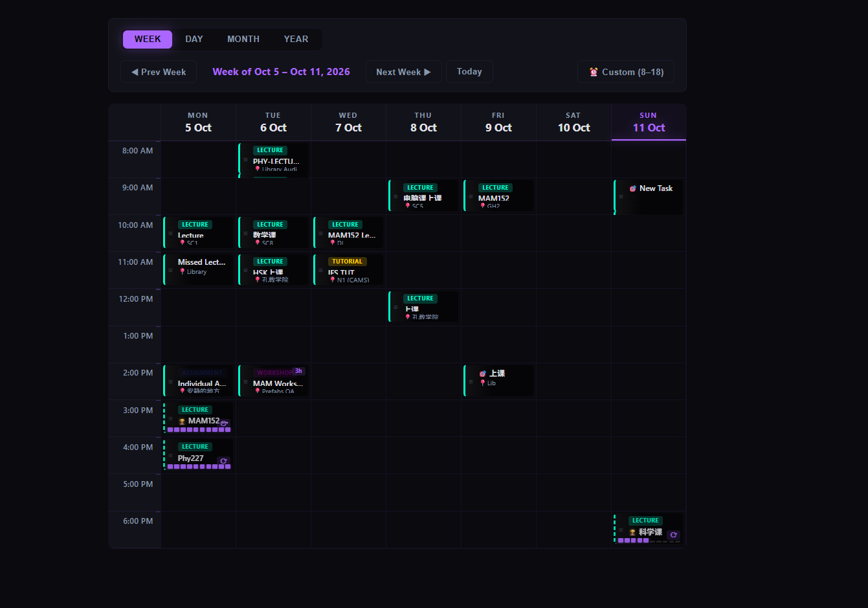Click the drag handle on Individual A... assignment
The height and width of the screenshot is (608, 868).
point(171,382)
